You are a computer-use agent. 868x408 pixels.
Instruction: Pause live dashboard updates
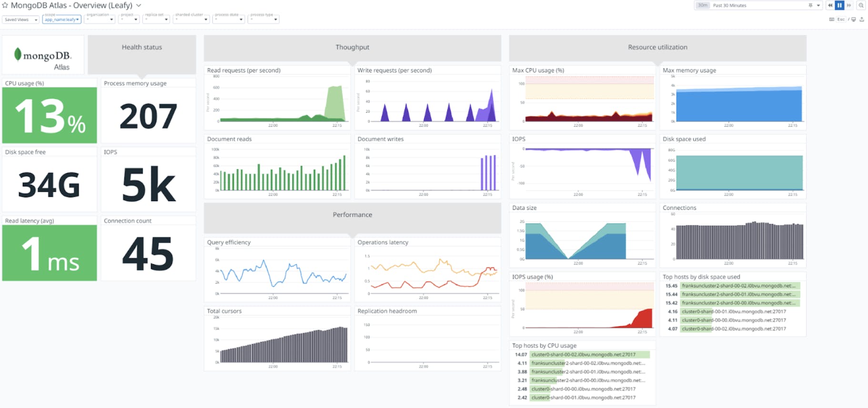click(x=839, y=5)
